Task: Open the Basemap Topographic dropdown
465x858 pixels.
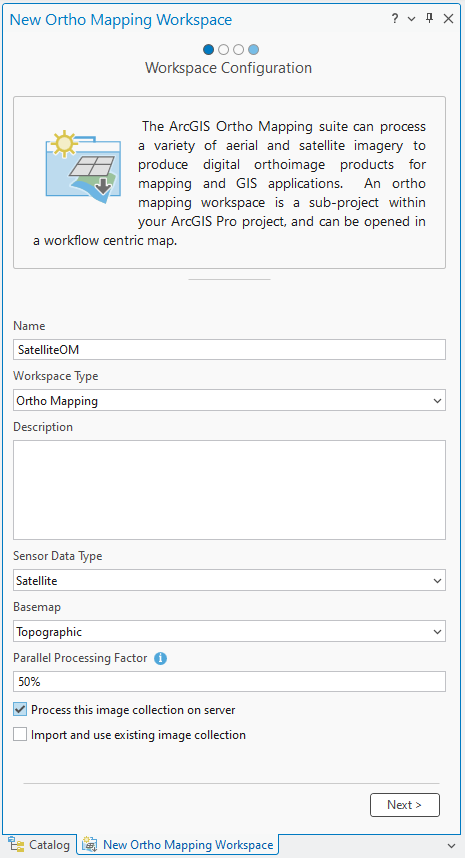Action: pyautogui.click(x=229, y=631)
